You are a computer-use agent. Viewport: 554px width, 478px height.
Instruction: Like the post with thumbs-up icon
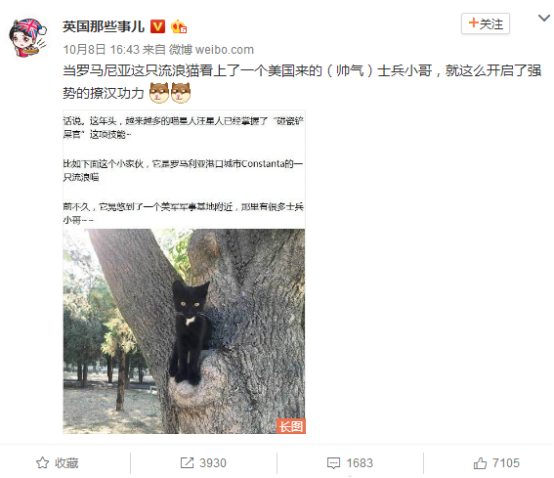480,463
